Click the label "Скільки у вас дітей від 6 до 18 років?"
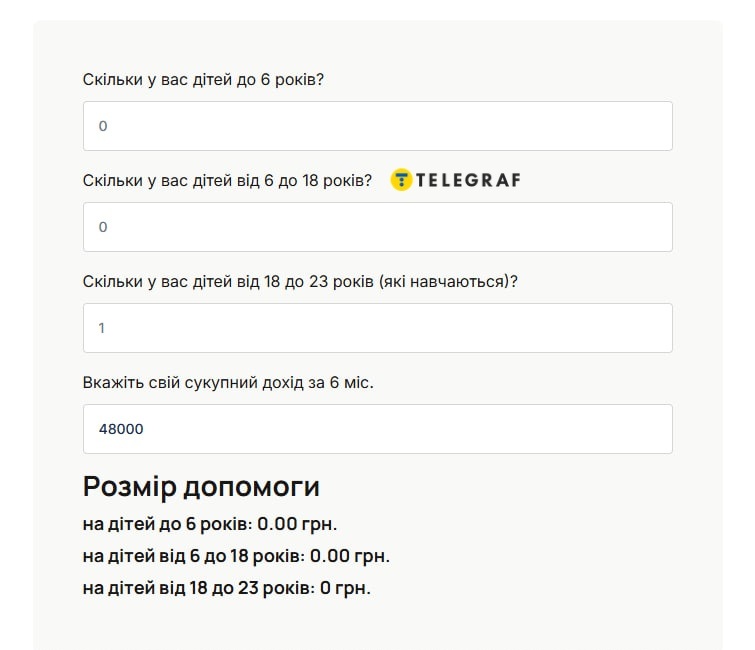Viewport: 755px width, 650px height. (x=227, y=181)
